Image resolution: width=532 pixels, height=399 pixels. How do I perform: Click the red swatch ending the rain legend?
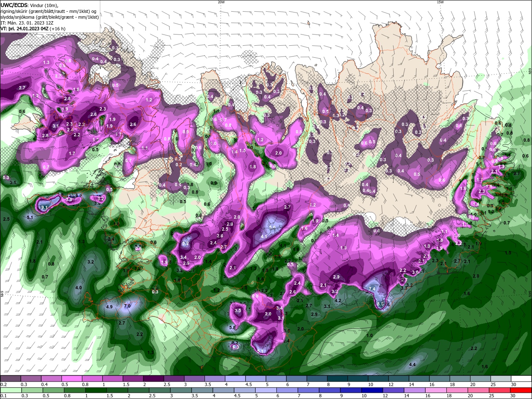522,390
